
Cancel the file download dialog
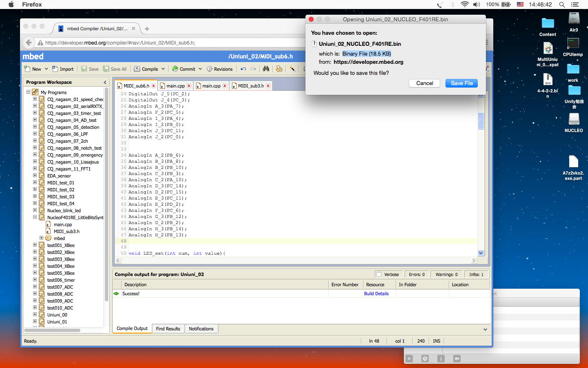click(425, 83)
